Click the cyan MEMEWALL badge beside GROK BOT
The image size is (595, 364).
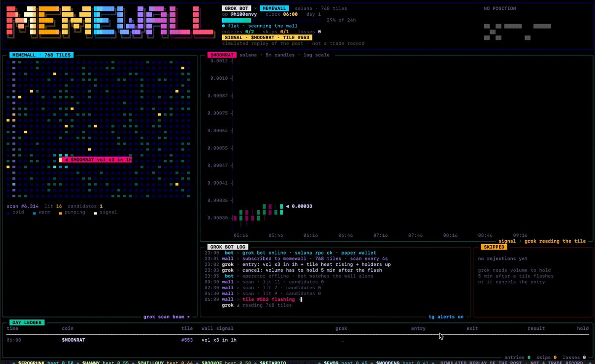tap(275, 8)
